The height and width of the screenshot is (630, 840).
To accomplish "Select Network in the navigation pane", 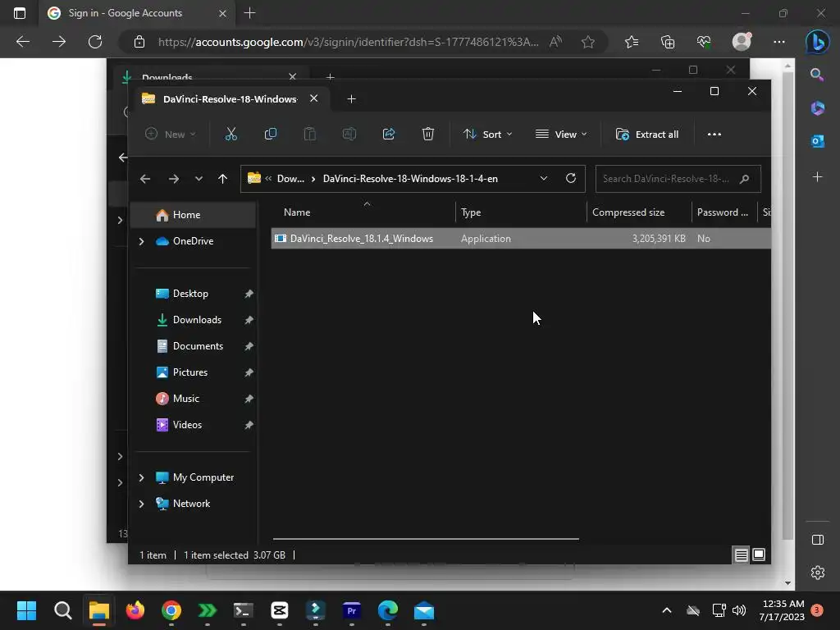I will 191,504.
